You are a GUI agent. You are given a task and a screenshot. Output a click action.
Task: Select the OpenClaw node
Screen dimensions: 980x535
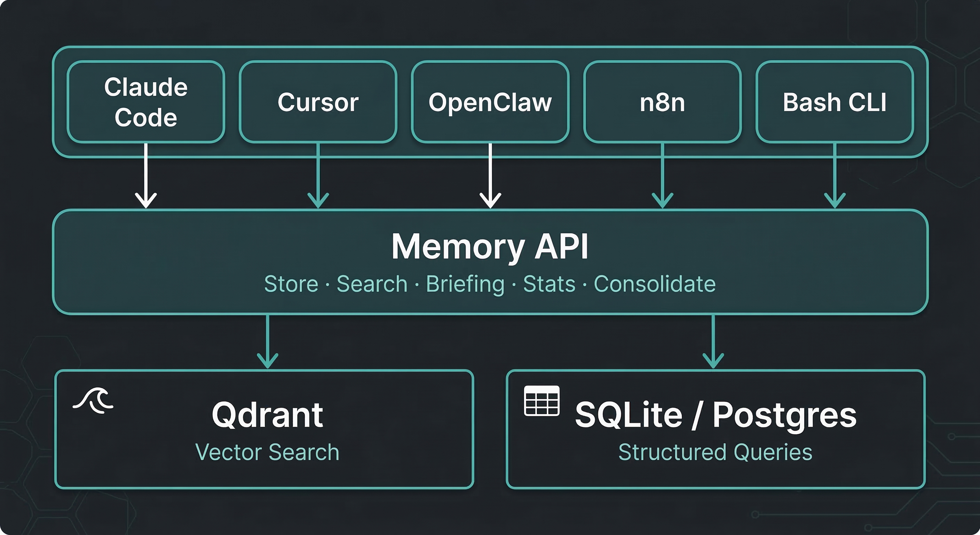click(491, 102)
